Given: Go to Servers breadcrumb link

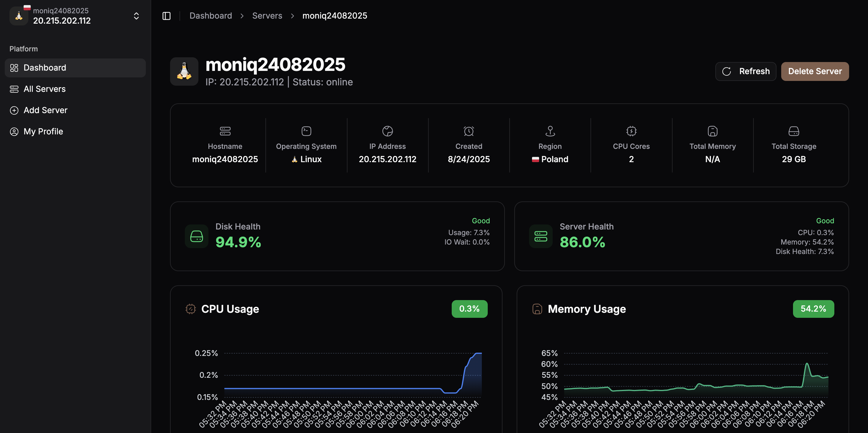Looking at the screenshot, I should 267,16.
